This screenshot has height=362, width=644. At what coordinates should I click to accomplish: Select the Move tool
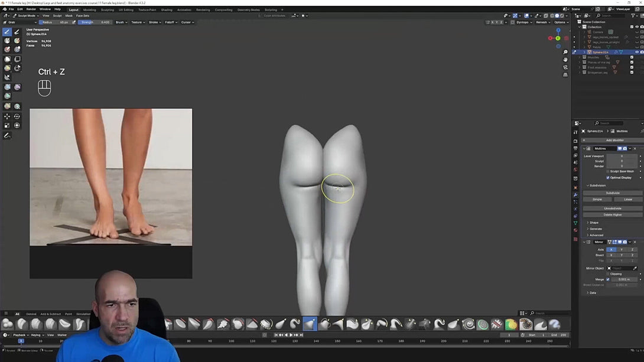(x=8, y=116)
